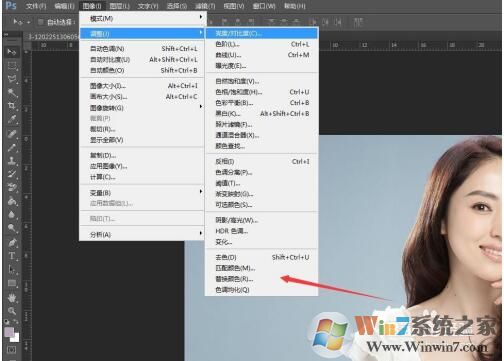Select the Clone Stamp tool
The width and height of the screenshot is (504, 361).
(x=12, y=161)
